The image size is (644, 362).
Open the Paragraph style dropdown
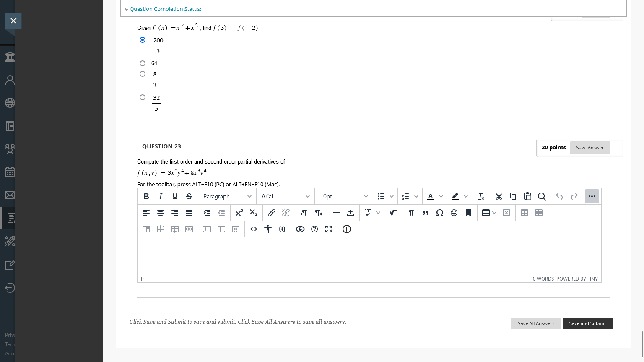(227, 196)
